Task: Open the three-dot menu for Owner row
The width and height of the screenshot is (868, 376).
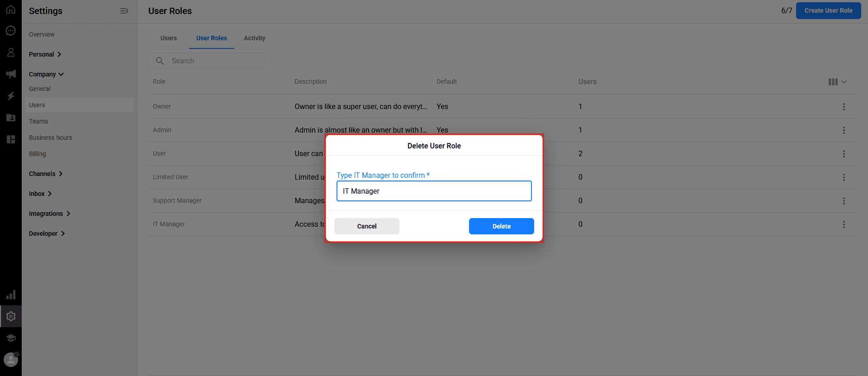Action: [x=844, y=107]
